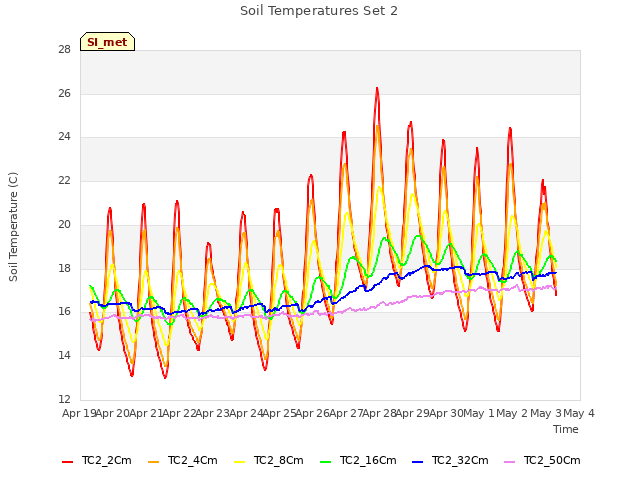Click the Apr 26 x-axis label
640x480 pixels.
313,413
